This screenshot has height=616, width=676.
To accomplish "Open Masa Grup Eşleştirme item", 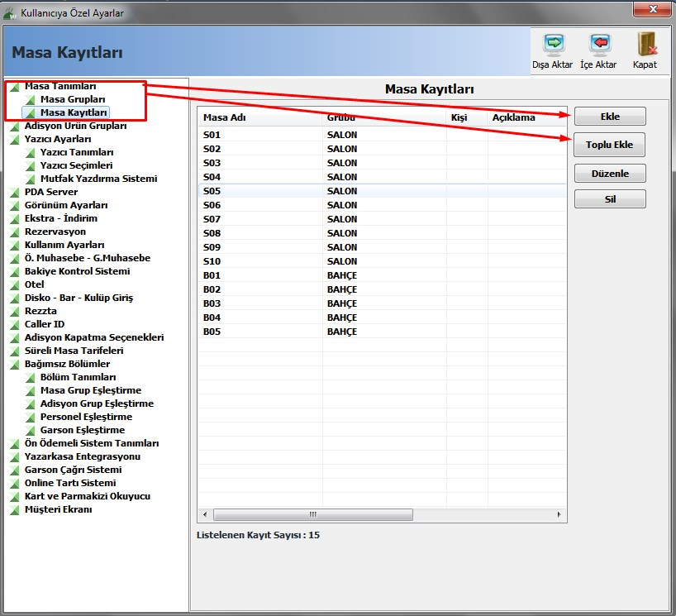I will coord(91,390).
